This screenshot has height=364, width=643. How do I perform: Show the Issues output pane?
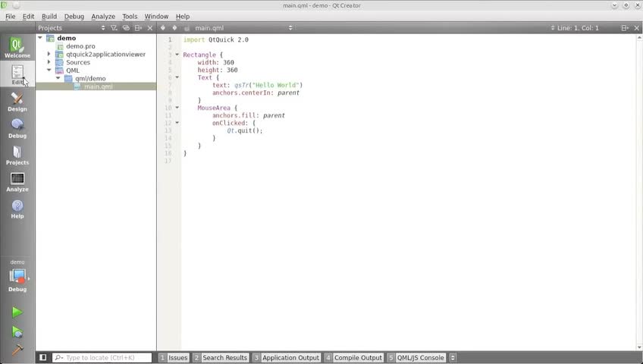coord(174,357)
